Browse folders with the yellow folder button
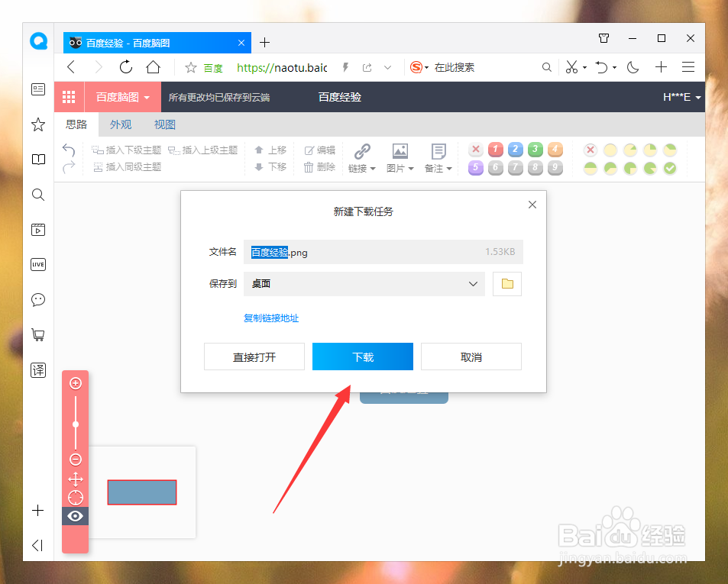Screen dimensions: 728x584 pyautogui.click(x=507, y=284)
